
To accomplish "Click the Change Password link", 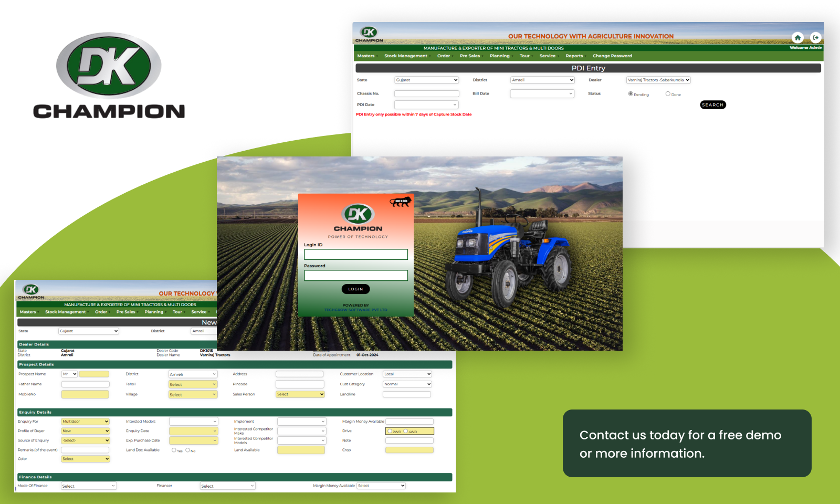I will (x=612, y=56).
